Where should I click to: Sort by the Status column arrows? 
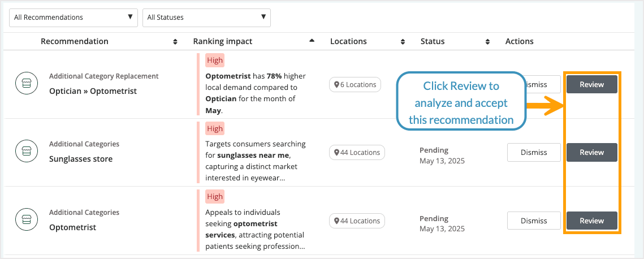487,41
